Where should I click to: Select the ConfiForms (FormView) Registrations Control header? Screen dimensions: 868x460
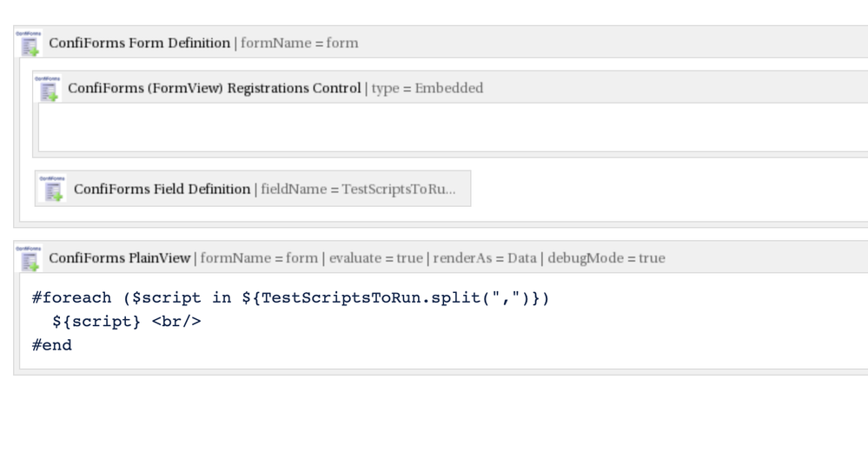pyautogui.click(x=451, y=88)
